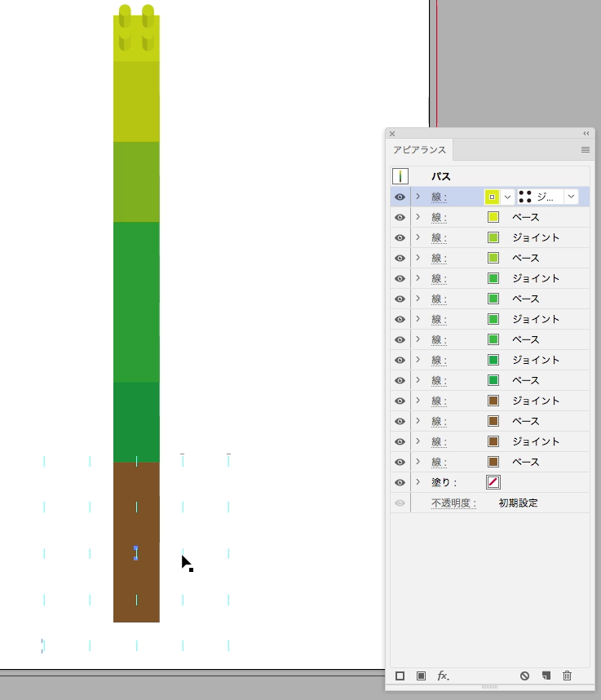Select ジョイント text in yellow-green swatch row

(536, 238)
